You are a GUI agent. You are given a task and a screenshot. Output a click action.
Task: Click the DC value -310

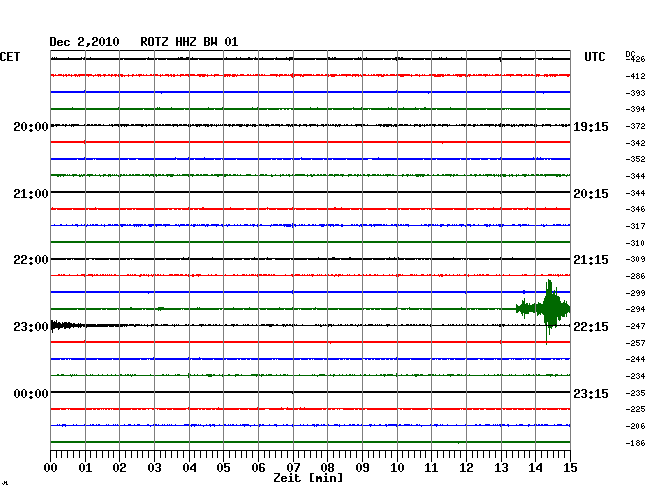coord(635,243)
